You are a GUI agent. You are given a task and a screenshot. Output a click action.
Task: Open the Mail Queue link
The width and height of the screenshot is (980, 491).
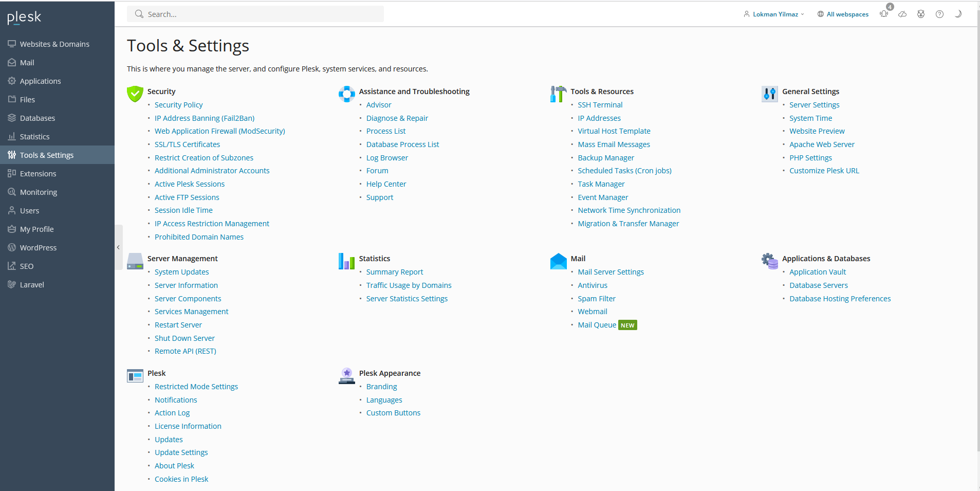[597, 325]
